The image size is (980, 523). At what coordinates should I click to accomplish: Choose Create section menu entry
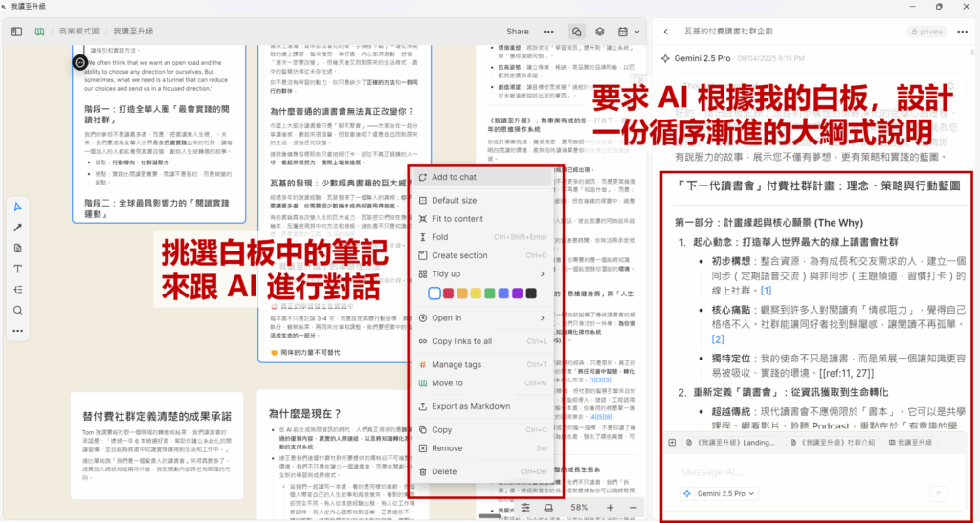[x=482, y=255]
